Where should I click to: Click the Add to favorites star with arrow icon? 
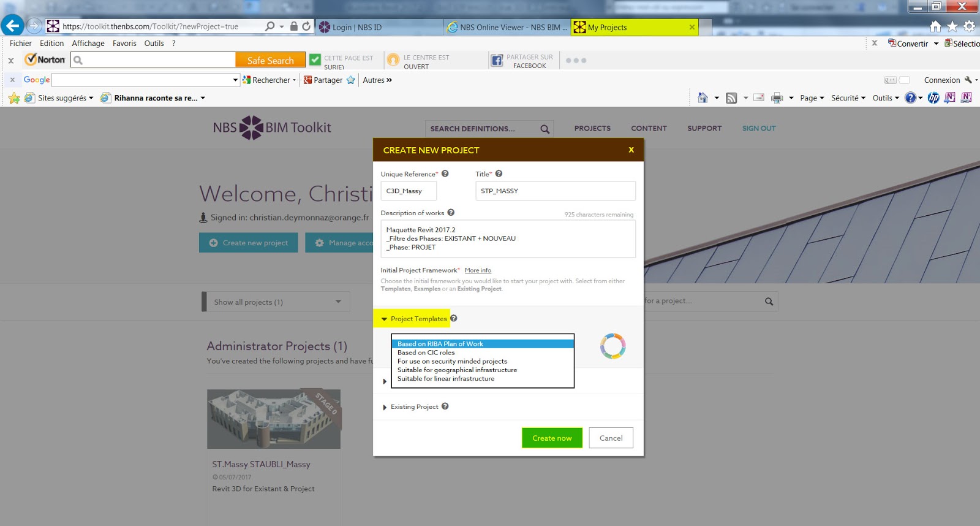pos(13,98)
